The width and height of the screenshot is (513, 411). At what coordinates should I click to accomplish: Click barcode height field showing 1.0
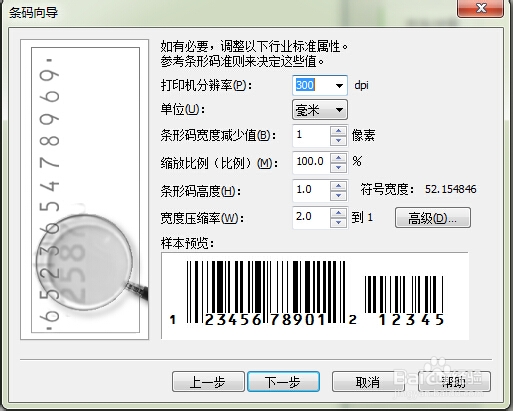[311, 191]
